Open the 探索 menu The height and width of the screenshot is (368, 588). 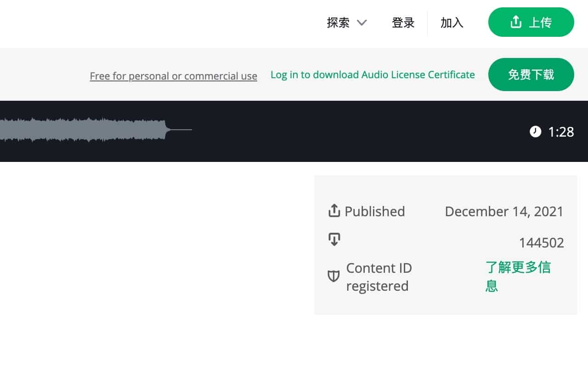coord(339,23)
